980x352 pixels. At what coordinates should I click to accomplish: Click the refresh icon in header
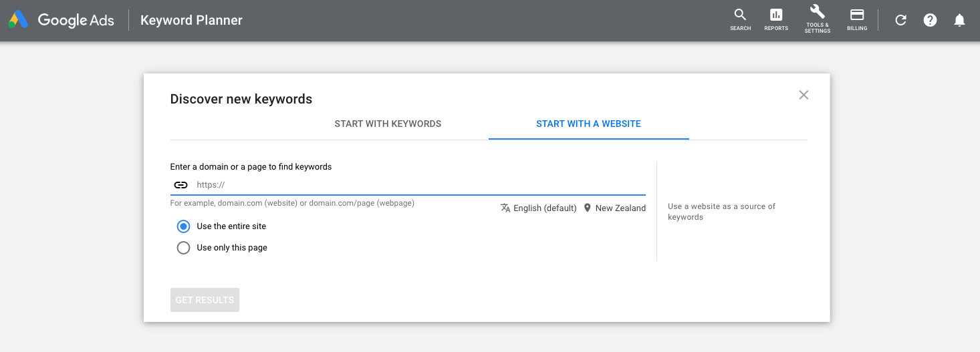pos(900,20)
